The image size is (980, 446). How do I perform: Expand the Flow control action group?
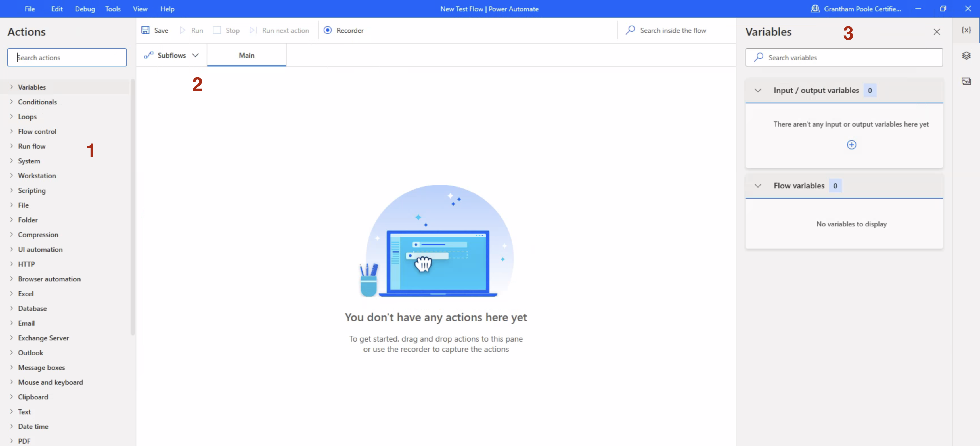pyautogui.click(x=11, y=131)
